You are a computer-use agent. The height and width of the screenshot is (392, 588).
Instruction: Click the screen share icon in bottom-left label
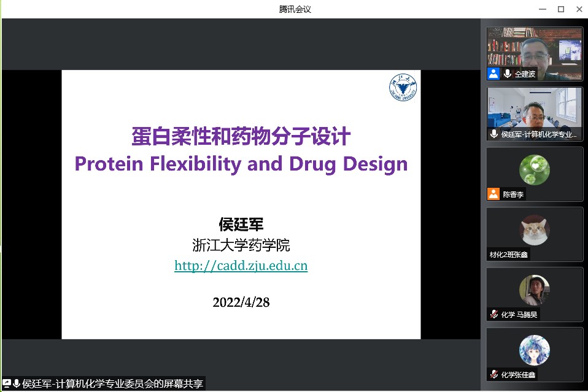click(x=7, y=383)
